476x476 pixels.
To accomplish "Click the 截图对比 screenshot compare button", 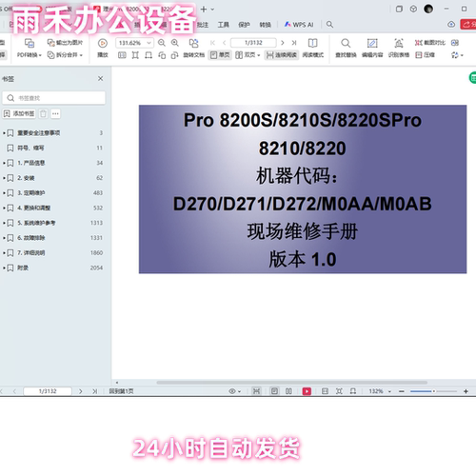I will pyautogui.click(x=430, y=43).
